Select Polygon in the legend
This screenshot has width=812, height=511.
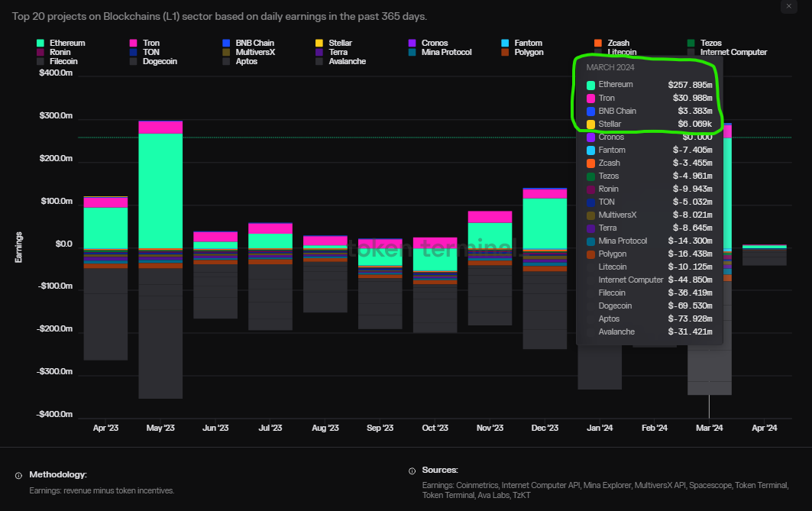(x=522, y=52)
